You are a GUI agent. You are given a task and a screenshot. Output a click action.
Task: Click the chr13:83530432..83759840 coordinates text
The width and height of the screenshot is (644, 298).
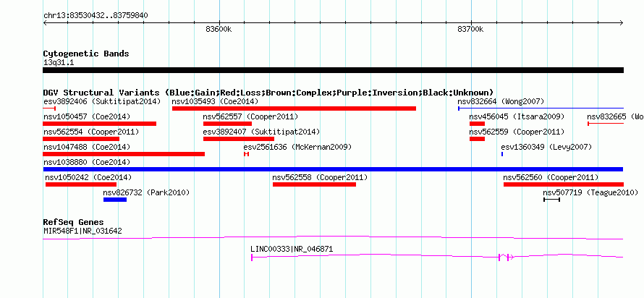[x=96, y=16]
